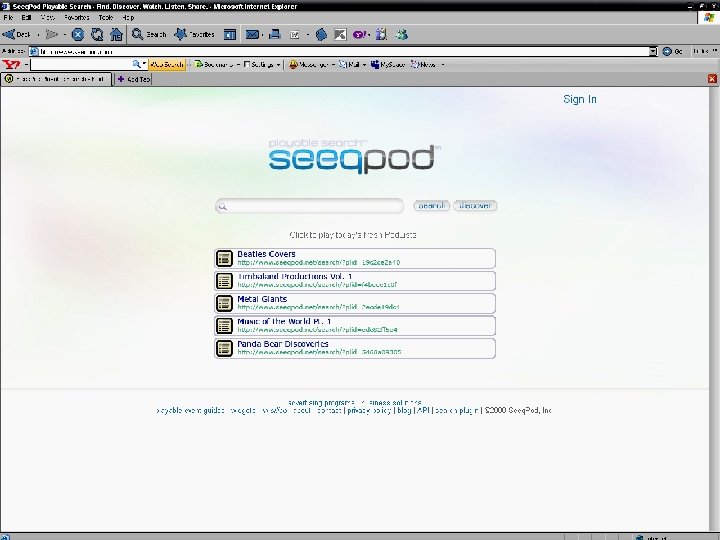
Task: Open the address bar dropdown arrow
Action: click(653, 51)
